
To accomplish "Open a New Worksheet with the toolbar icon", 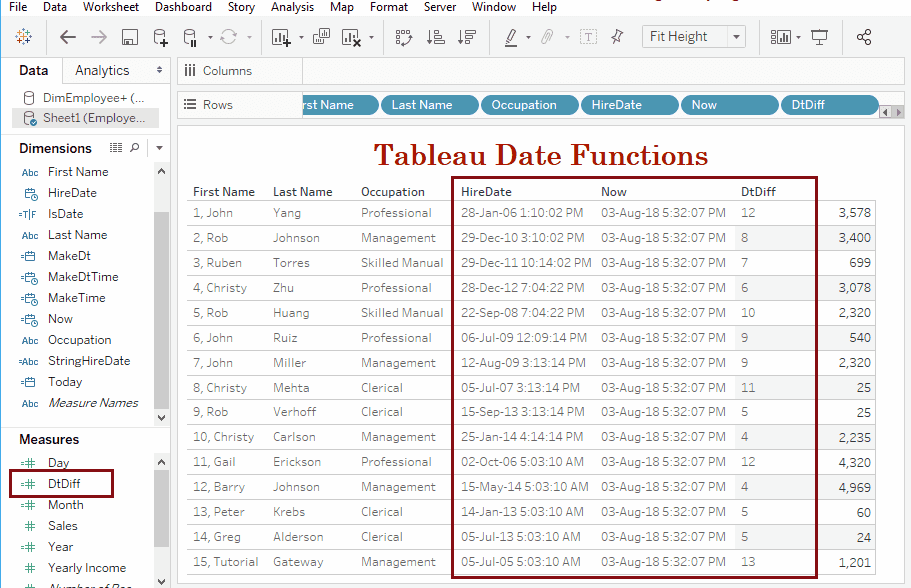I will 283,37.
